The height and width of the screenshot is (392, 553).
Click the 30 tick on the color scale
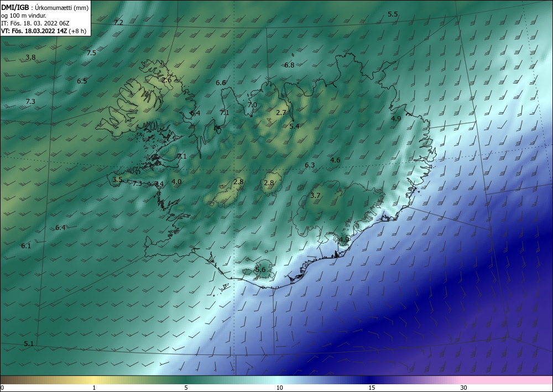[464, 388]
